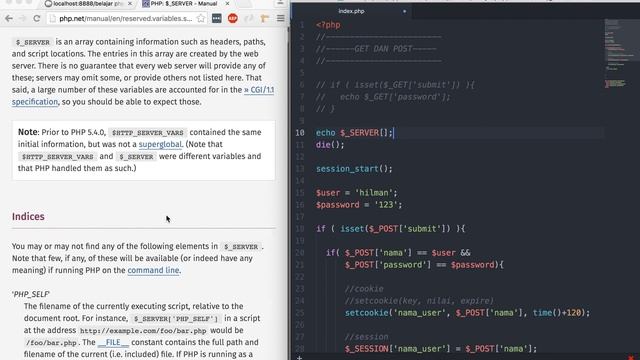The height and width of the screenshot is (360, 640).
Task: Open the command line link
Action: pos(153,270)
